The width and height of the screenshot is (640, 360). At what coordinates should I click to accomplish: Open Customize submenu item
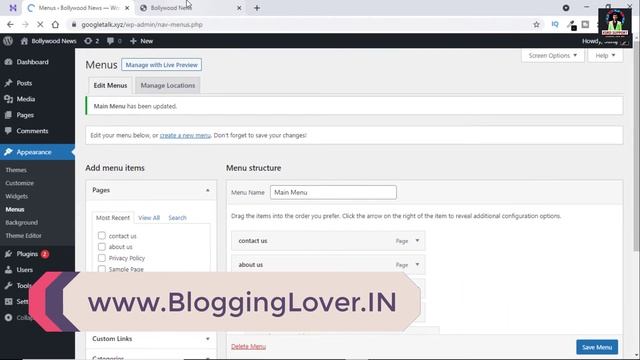pos(20,183)
